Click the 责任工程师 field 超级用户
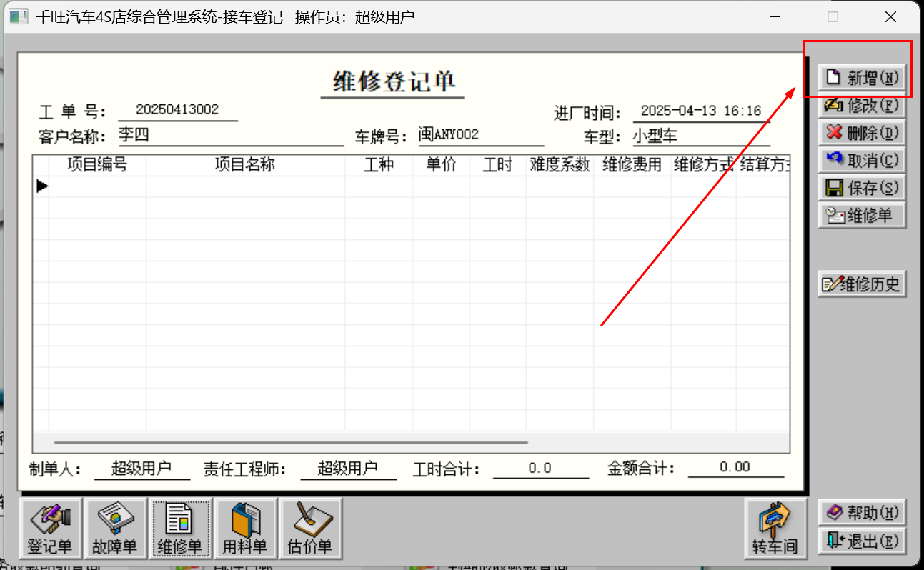The height and width of the screenshot is (570, 924). 347,469
